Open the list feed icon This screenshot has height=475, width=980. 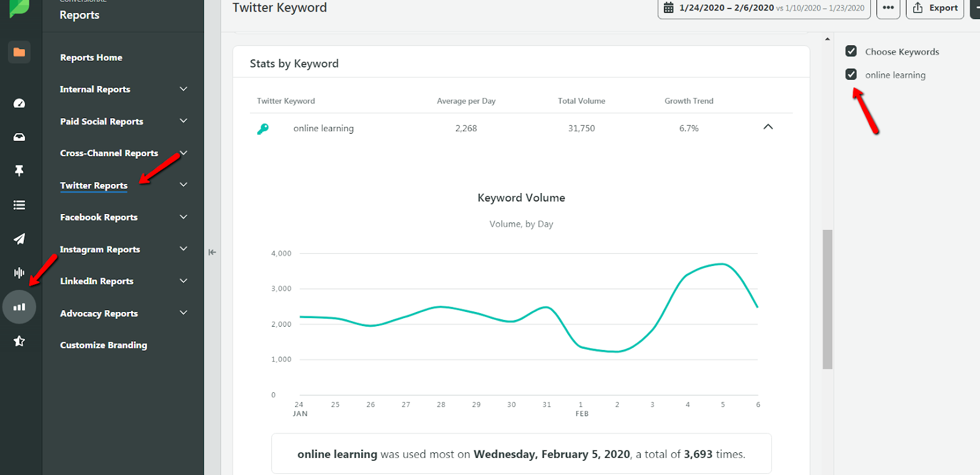[19, 205]
